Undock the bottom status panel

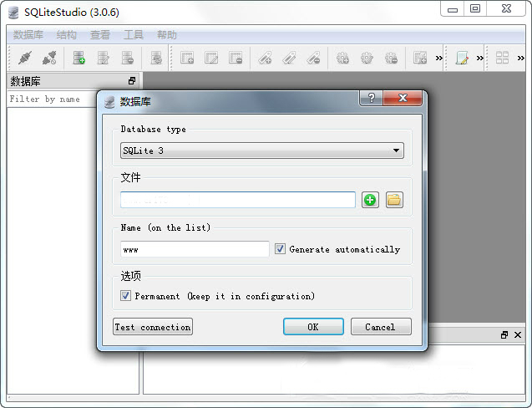pos(504,335)
